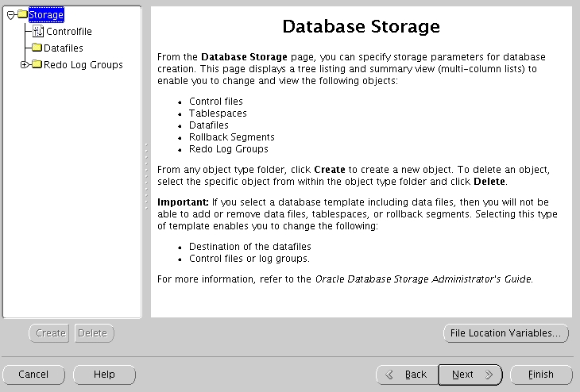Open the Help button

(104, 375)
